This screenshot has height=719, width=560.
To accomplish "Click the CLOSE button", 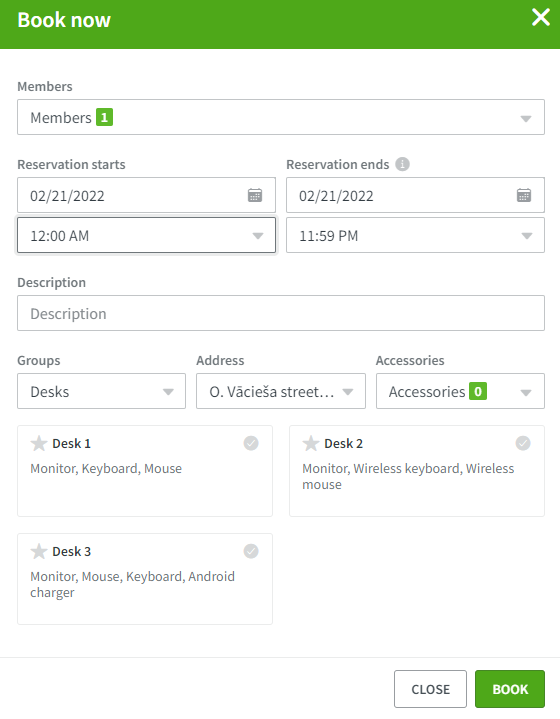I will (430, 689).
